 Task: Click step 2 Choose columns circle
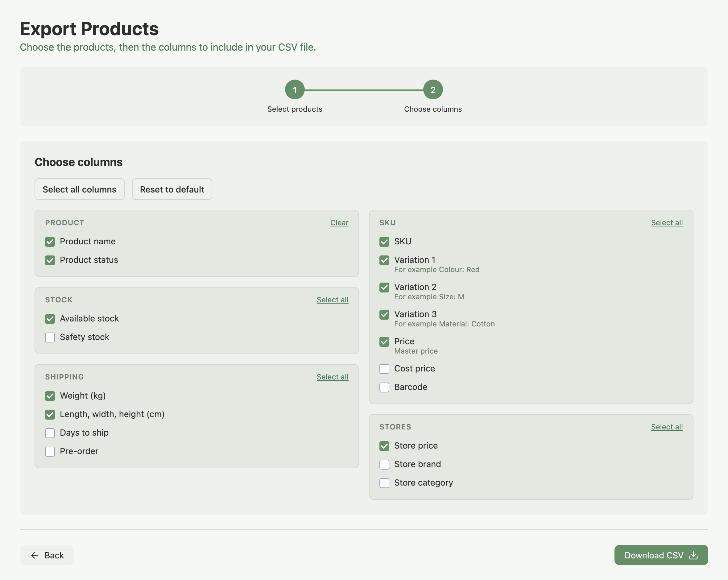click(433, 89)
